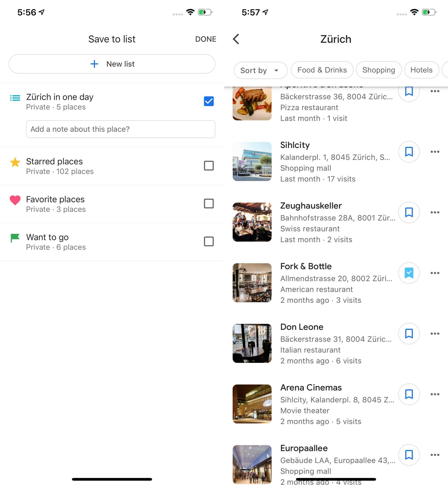Open the Sort by dropdown filter
This screenshot has height=485, width=448.
[259, 70]
